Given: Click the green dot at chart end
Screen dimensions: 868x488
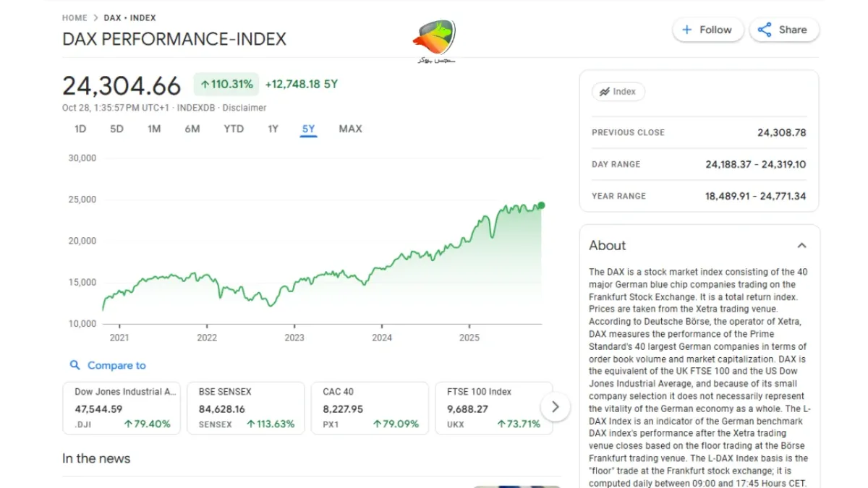Looking at the screenshot, I should click(x=541, y=205).
